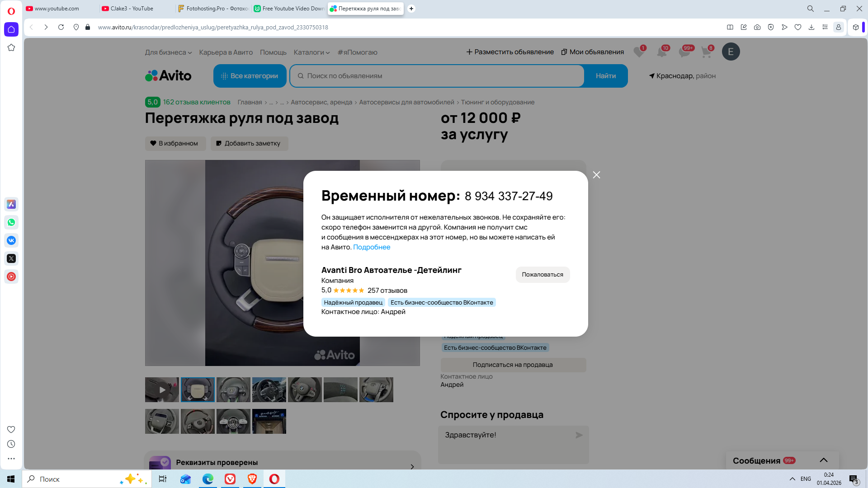Open the Opera snapshot camera tool
The height and width of the screenshot is (488, 868).
coord(757,27)
